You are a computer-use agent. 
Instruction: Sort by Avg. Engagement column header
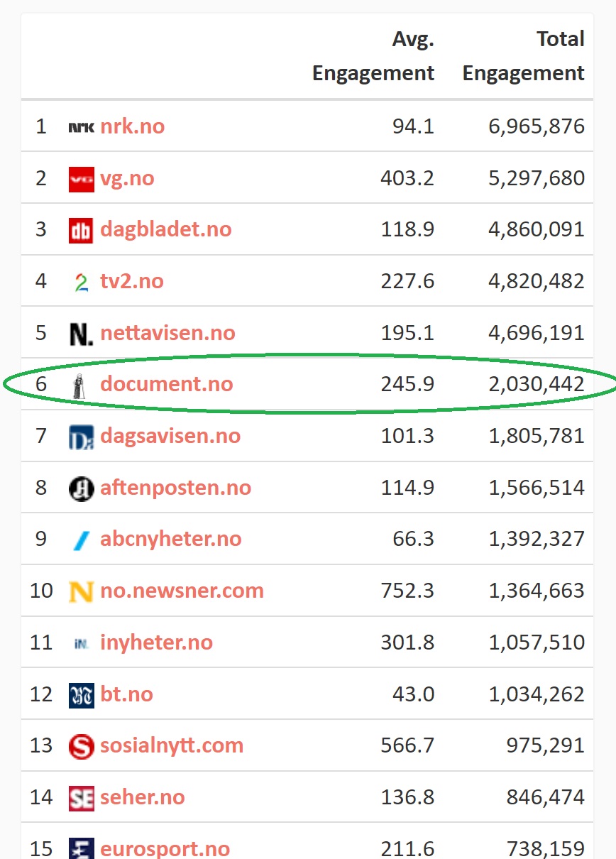[x=373, y=55]
